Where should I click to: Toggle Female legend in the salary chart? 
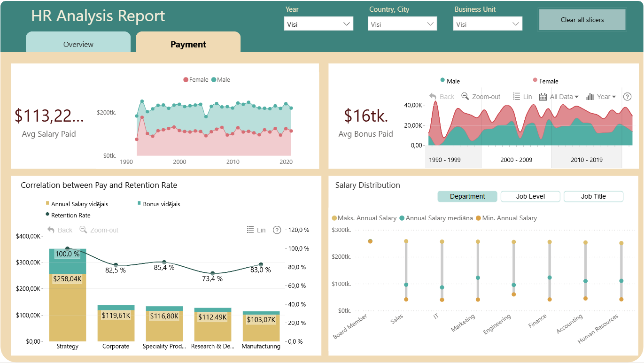[196, 80]
